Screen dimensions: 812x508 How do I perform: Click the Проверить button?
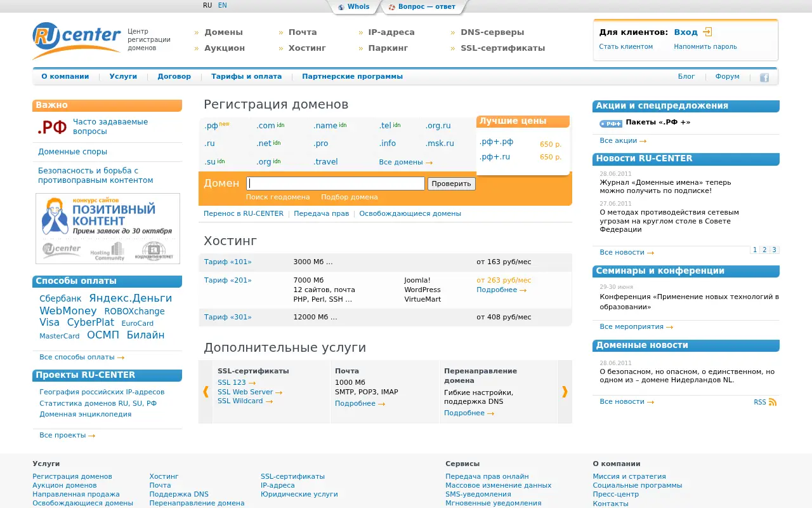point(452,184)
